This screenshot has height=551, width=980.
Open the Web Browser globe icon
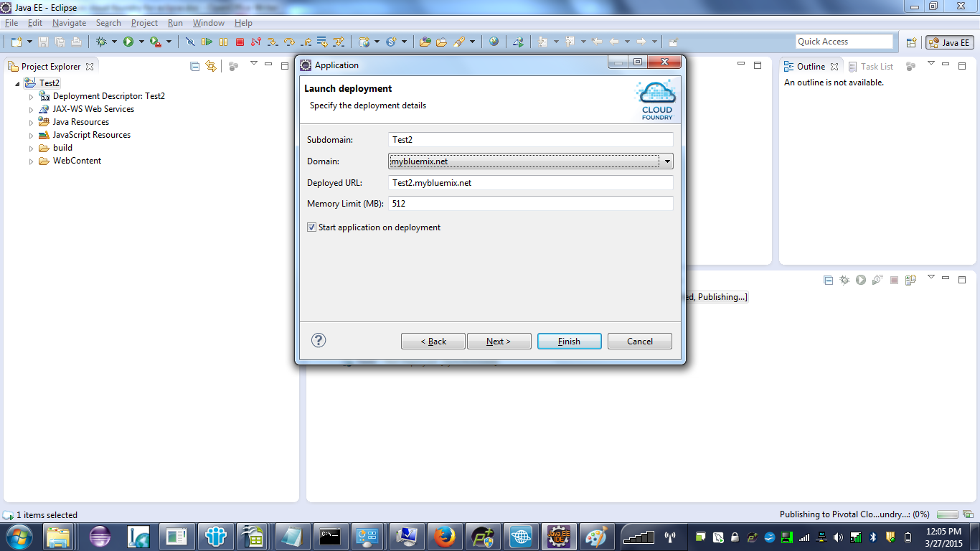(x=494, y=41)
